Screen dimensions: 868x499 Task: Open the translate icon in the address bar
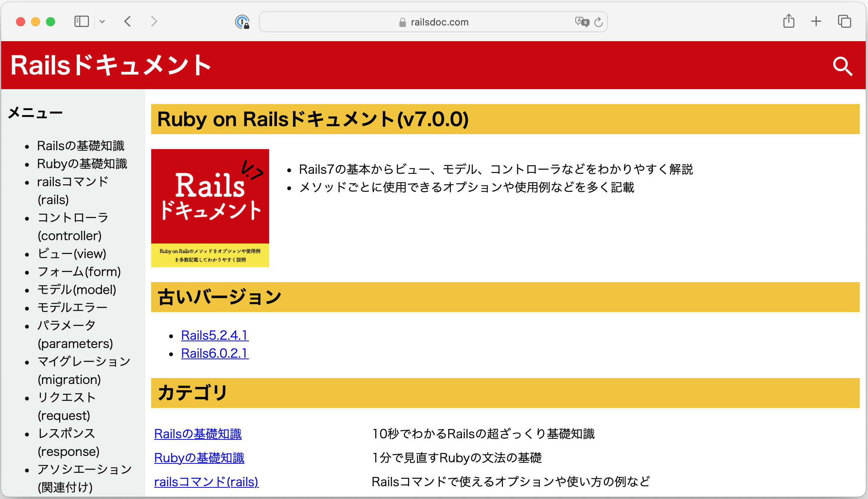click(x=582, y=22)
